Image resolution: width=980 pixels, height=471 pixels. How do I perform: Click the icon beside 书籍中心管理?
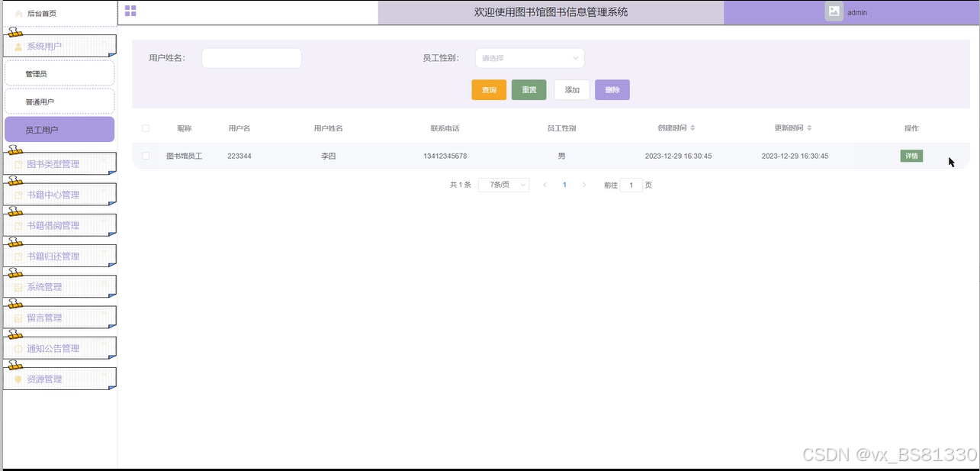point(19,195)
